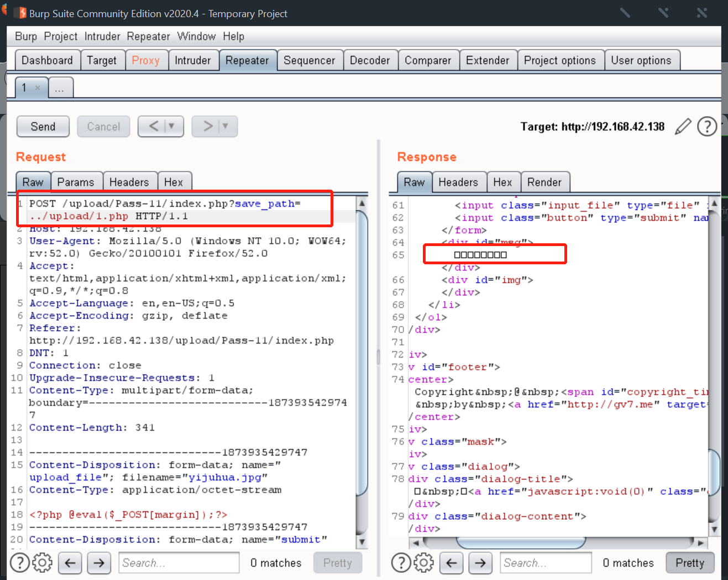Click the filename 'yijuhua.jpg' in the request
This screenshot has height=580, width=728.
coord(226,477)
